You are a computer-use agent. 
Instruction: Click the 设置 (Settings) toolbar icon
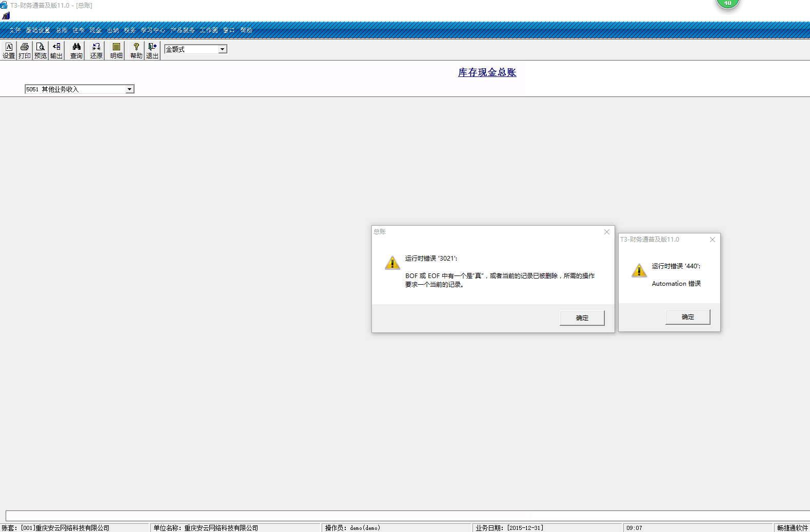coord(9,50)
